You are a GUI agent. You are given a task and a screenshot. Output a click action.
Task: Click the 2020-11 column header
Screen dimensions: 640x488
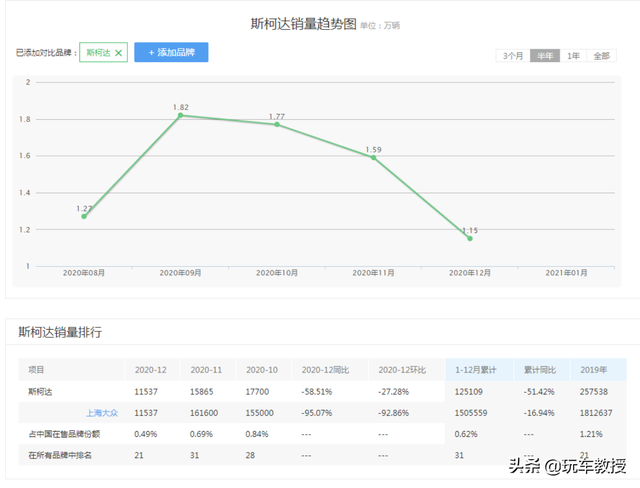point(206,370)
